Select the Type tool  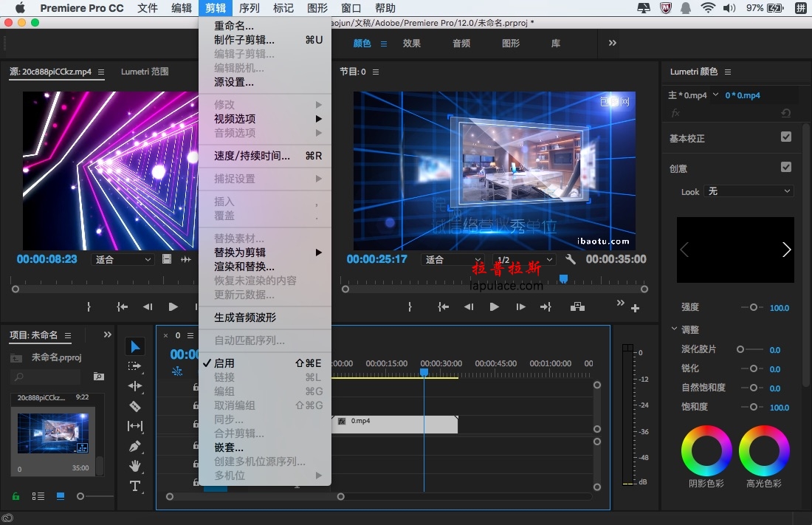135,486
